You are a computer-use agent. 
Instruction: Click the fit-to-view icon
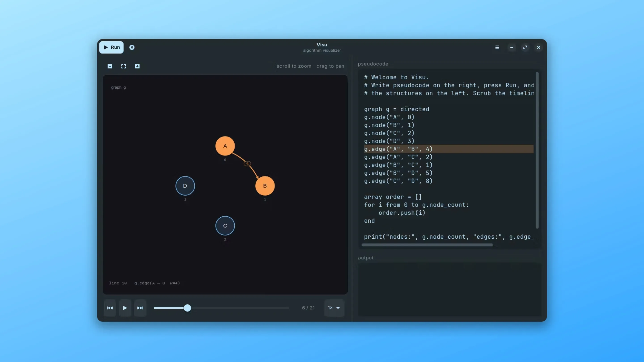(x=123, y=66)
